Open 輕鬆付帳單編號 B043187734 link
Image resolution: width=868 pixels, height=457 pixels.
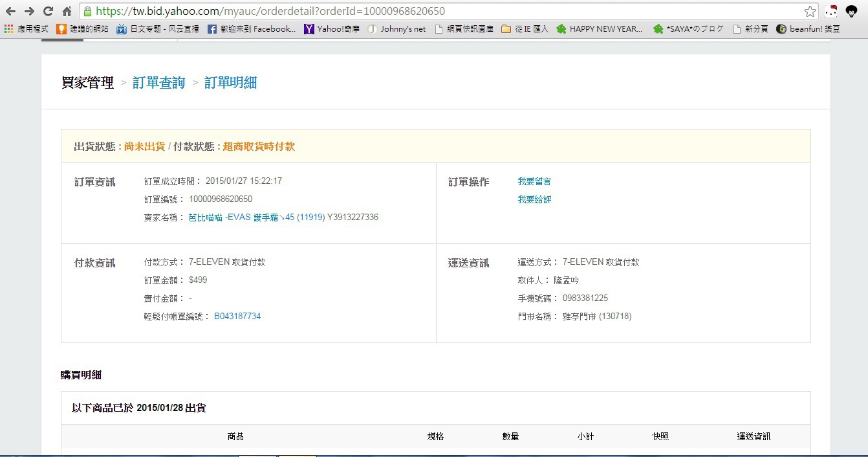(x=237, y=317)
